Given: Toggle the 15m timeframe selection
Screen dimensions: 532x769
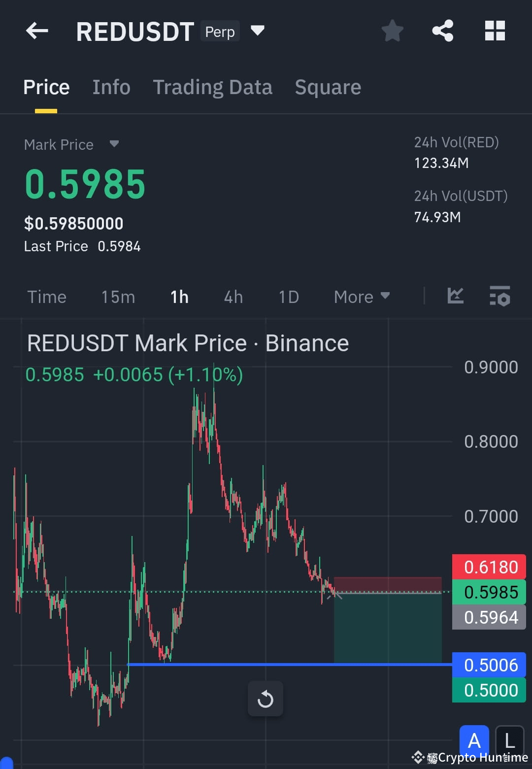Looking at the screenshot, I should (118, 296).
